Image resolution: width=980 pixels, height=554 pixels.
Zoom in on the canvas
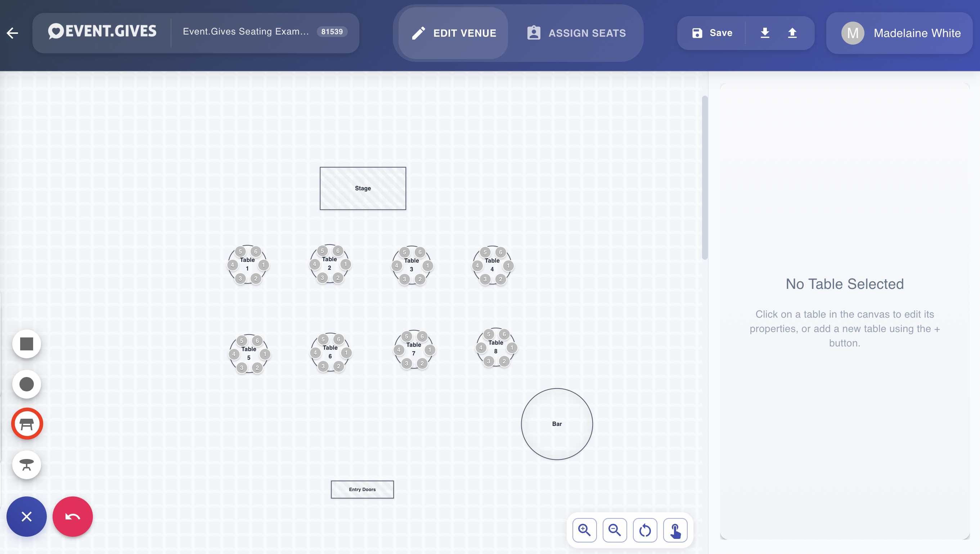[584, 530]
